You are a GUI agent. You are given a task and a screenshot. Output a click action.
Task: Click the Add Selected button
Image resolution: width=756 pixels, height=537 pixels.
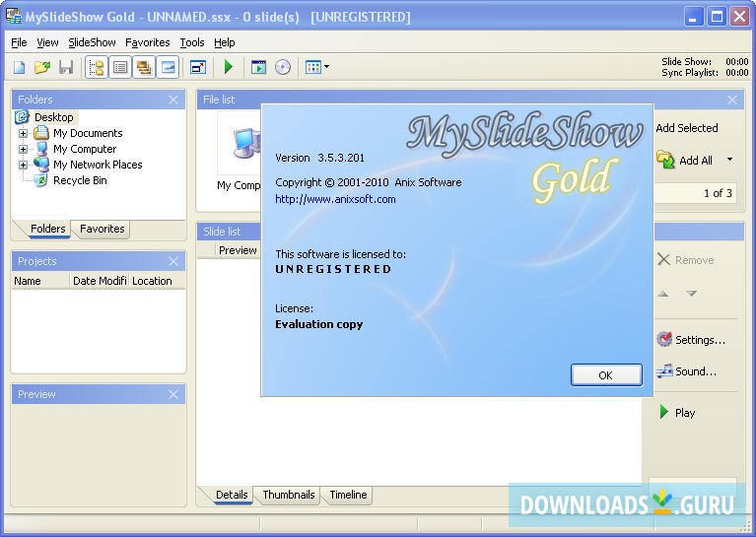[687, 128]
